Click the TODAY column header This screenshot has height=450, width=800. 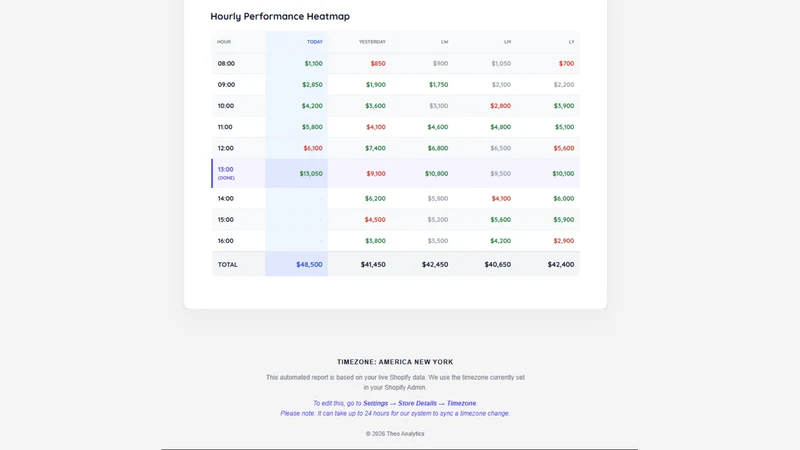(x=315, y=42)
